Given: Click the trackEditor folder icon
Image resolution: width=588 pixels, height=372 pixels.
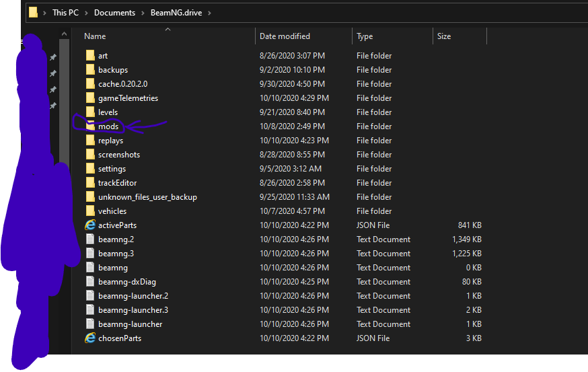Looking at the screenshot, I should (x=90, y=182).
